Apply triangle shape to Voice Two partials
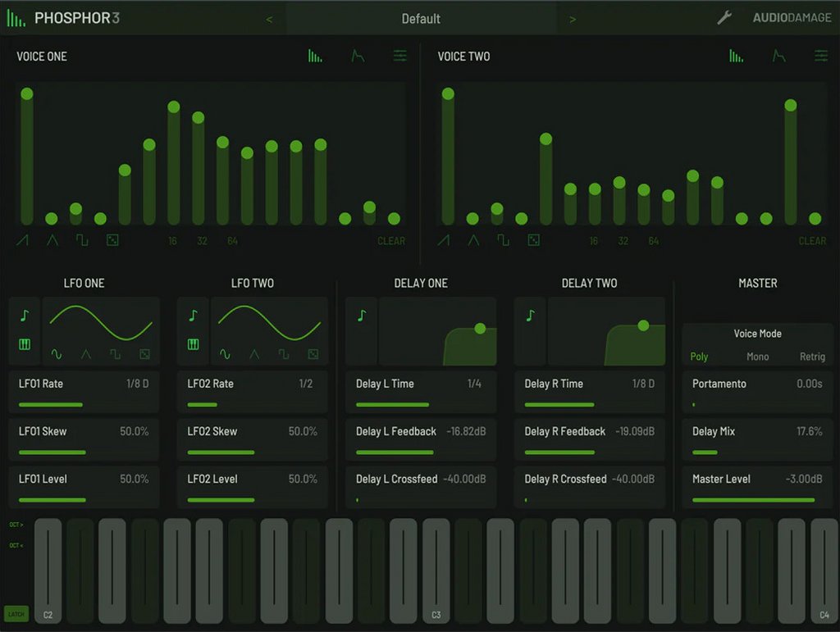Viewport: 840px width, 632px height. [x=473, y=240]
